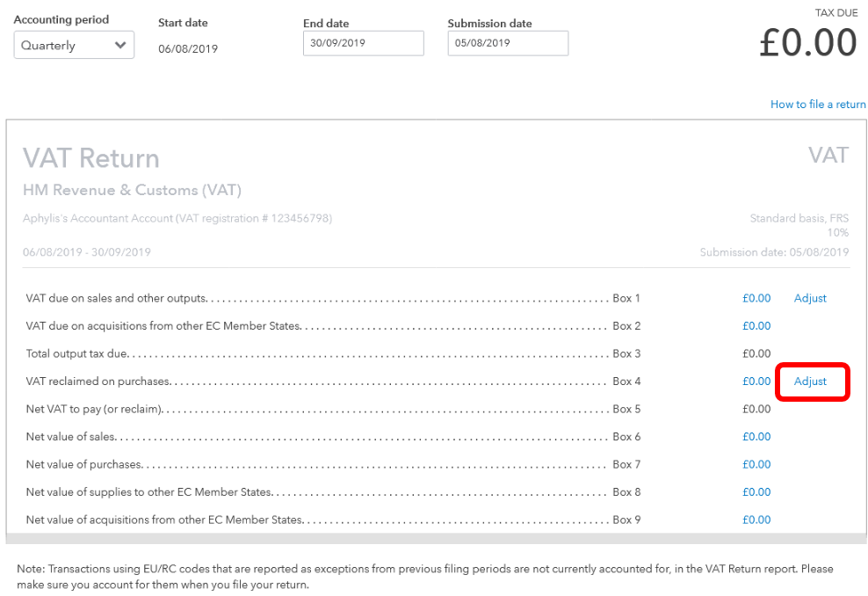Open Box 7 net purchases amount
Viewport: 868px width, 596px height.
pyautogui.click(x=756, y=464)
